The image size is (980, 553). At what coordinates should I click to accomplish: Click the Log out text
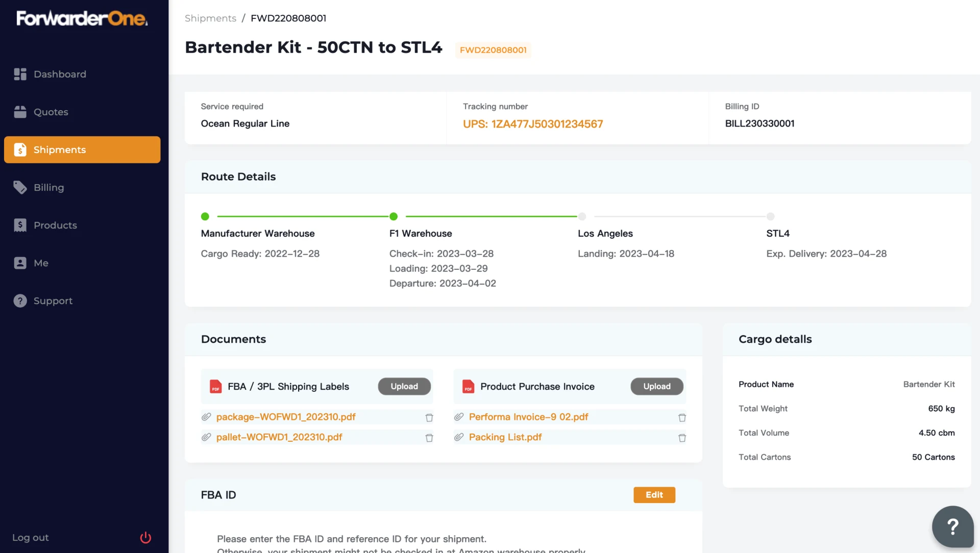pos(31,538)
